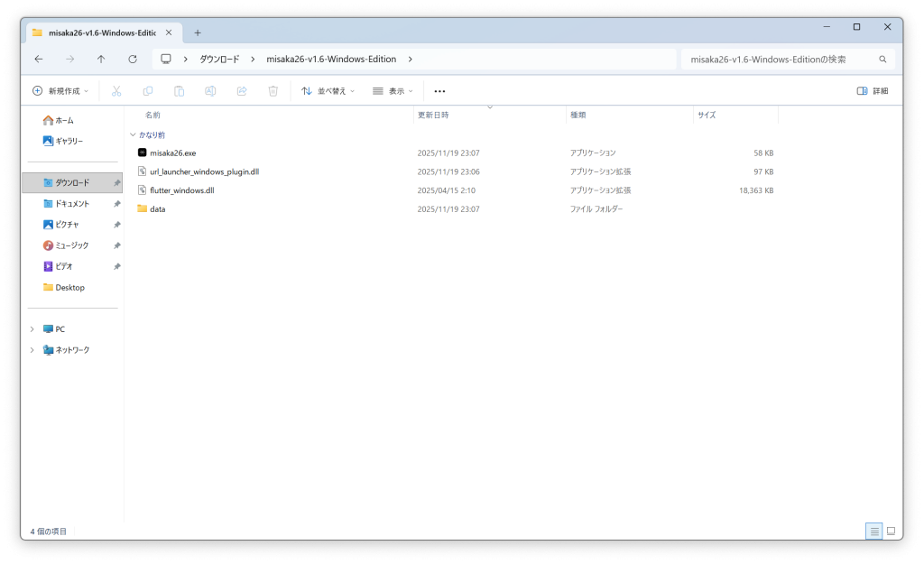Open the 並べ替え sort dropdown

click(328, 91)
